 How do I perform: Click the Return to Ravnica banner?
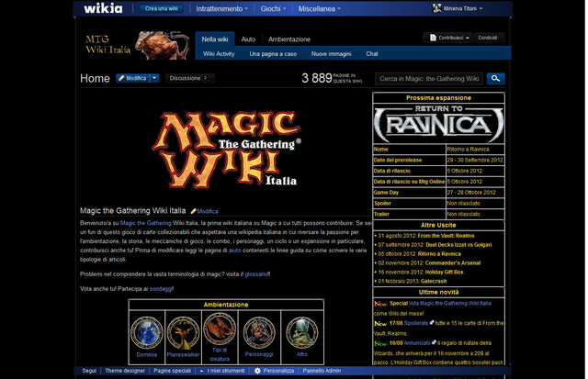pyautogui.click(x=438, y=124)
